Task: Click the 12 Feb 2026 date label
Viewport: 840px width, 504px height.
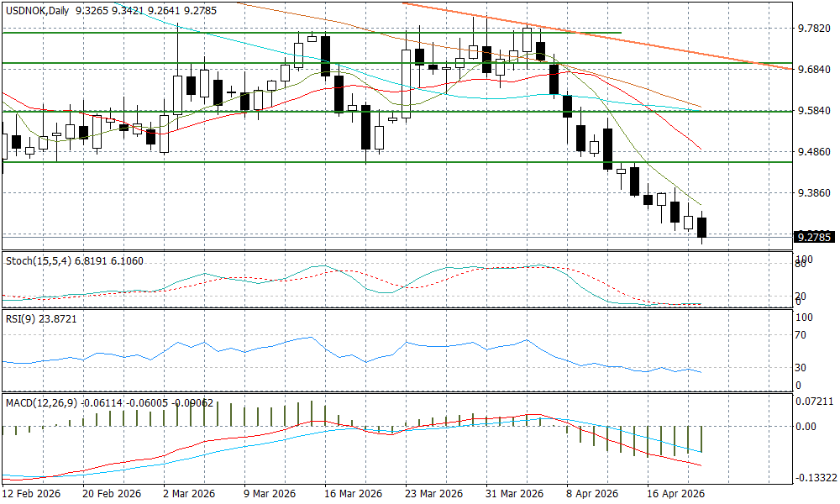Action: tap(31, 494)
